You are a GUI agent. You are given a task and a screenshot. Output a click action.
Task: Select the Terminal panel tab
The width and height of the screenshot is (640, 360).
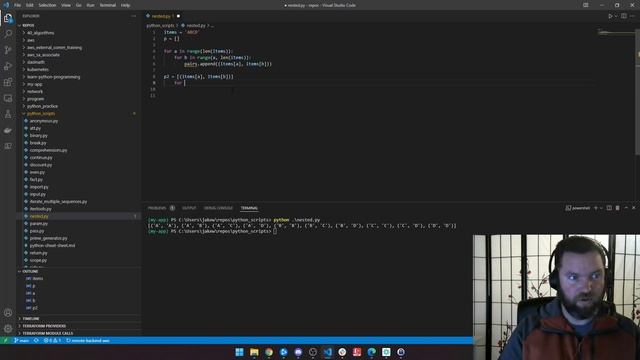click(x=249, y=208)
